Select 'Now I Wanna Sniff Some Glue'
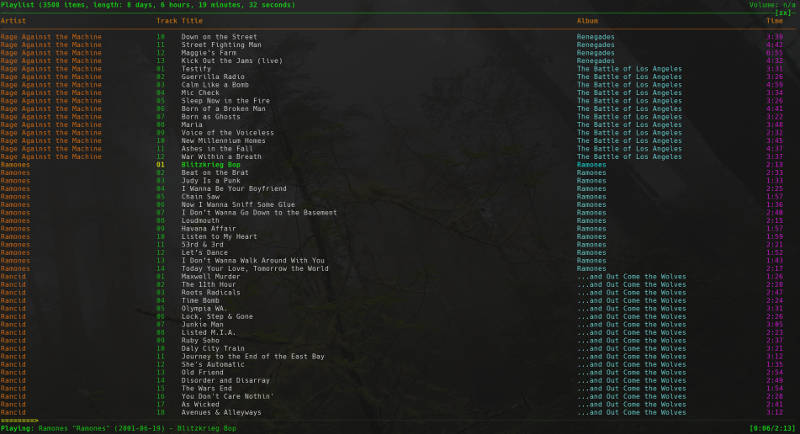 coord(238,205)
